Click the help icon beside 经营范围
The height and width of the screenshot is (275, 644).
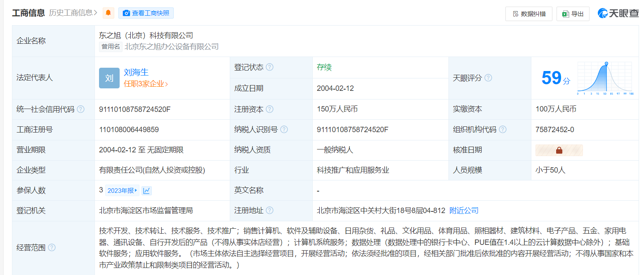52,248
